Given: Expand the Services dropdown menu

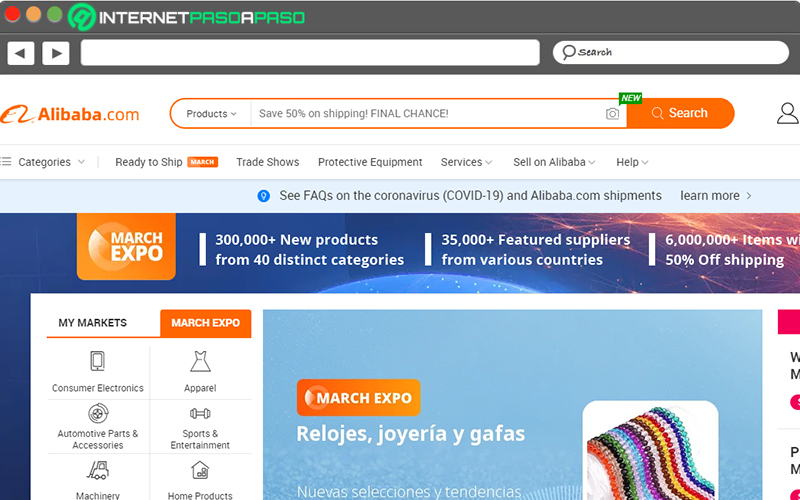Looking at the screenshot, I should click(x=466, y=162).
